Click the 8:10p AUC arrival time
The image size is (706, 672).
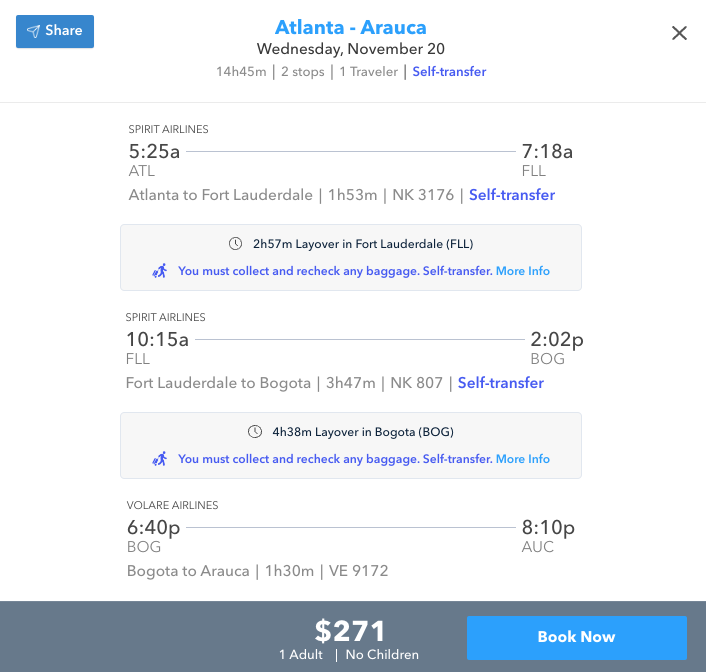click(x=548, y=528)
